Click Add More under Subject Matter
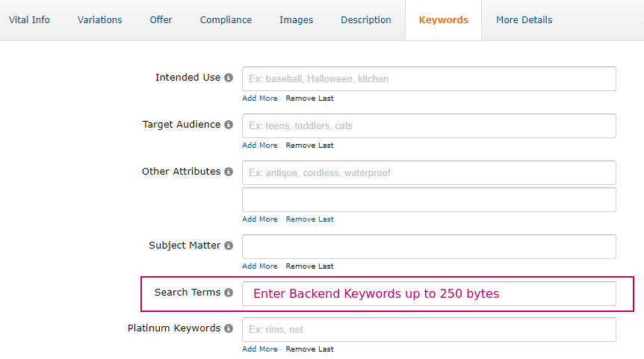Image resolution: width=644 pixels, height=359 pixels. point(259,266)
